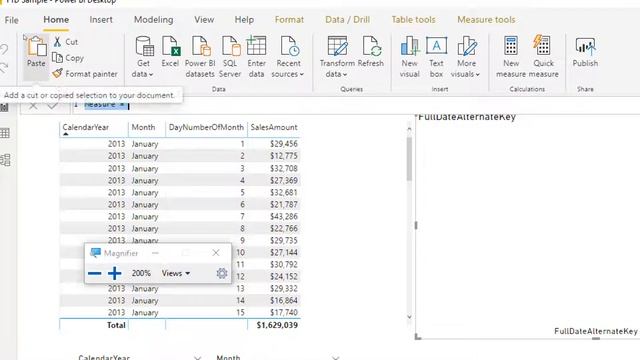Click Magnifier 200% zoom level text
This screenshot has width=640, height=360.
141,273
